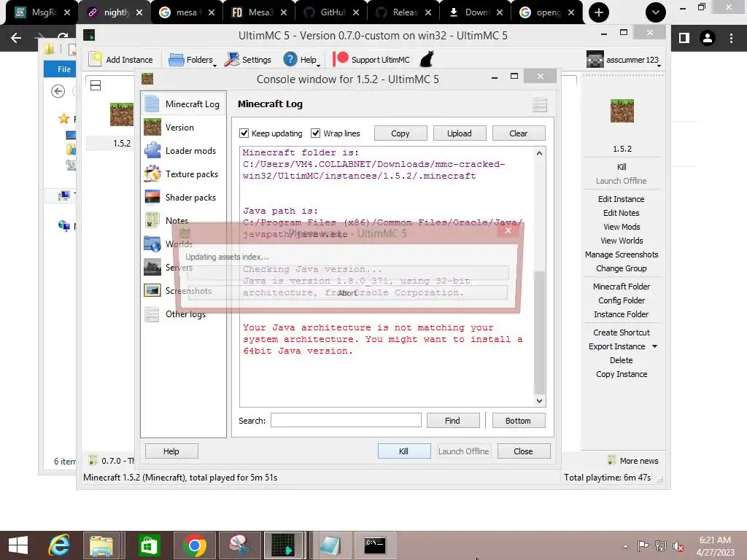Screen dimensions: 747x560
Task: Click Copy Instance in right panel
Action: (x=622, y=374)
